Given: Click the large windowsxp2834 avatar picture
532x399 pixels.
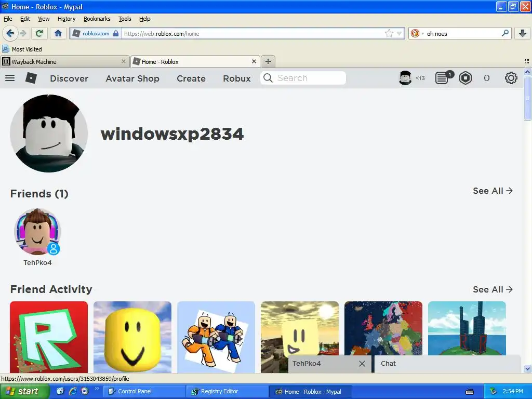Looking at the screenshot, I should (x=49, y=134).
